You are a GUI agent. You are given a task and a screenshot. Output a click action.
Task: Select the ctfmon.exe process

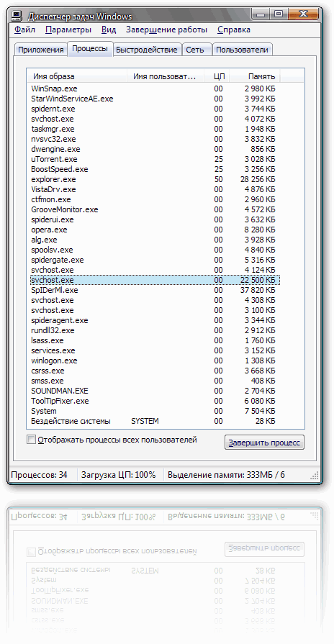pyautogui.click(x=155, y=199)
